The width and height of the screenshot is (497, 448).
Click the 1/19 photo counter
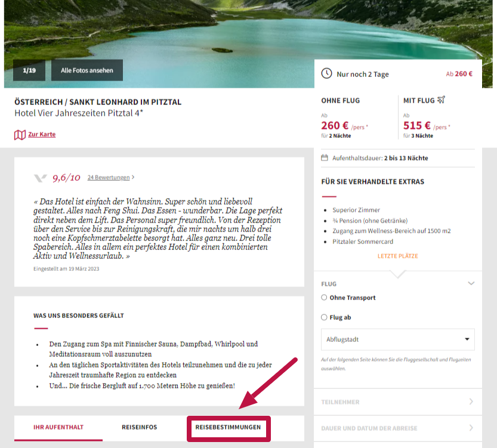pyautogui.click(x=29, y=70)
